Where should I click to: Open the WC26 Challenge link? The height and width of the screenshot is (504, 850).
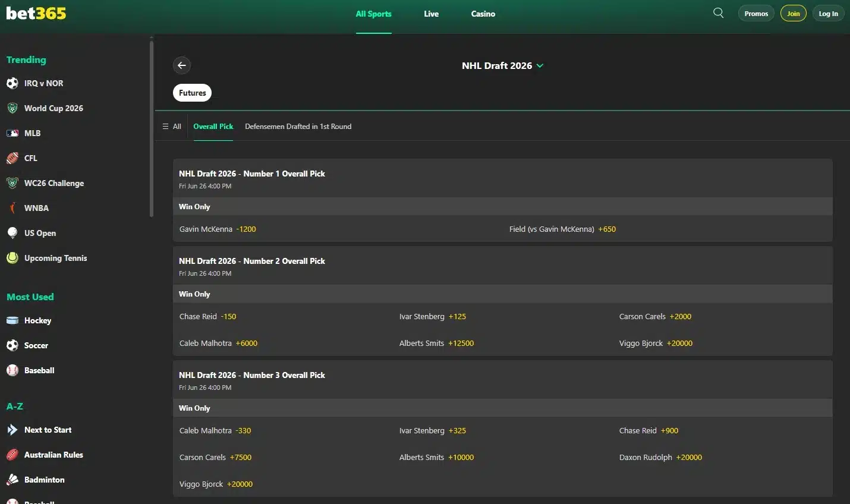(x=54, y=183)
